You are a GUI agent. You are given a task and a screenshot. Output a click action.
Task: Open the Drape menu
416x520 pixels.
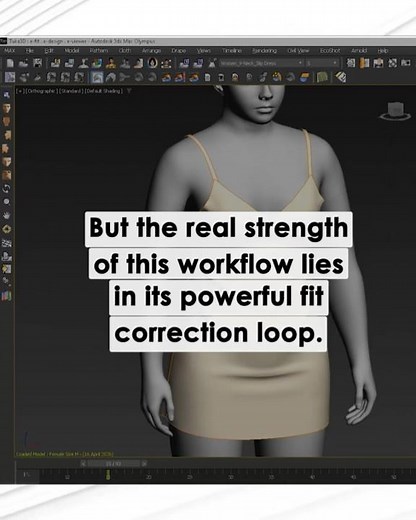pos(178,51)
